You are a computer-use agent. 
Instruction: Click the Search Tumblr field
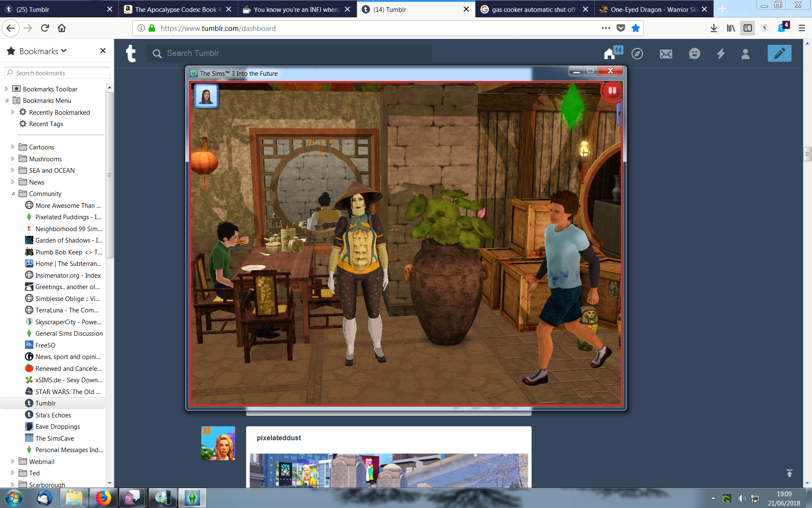pos(289,53)
